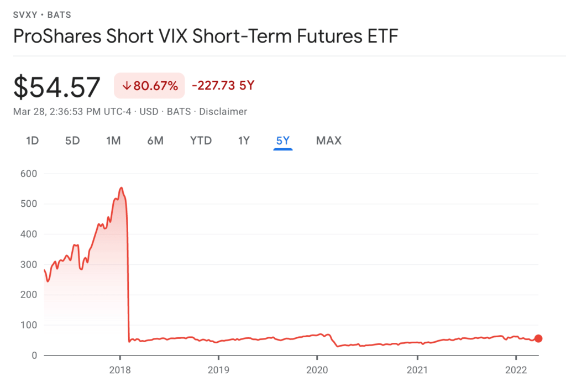
Task: Select the YTD range tab
Action: pos(201,140)
